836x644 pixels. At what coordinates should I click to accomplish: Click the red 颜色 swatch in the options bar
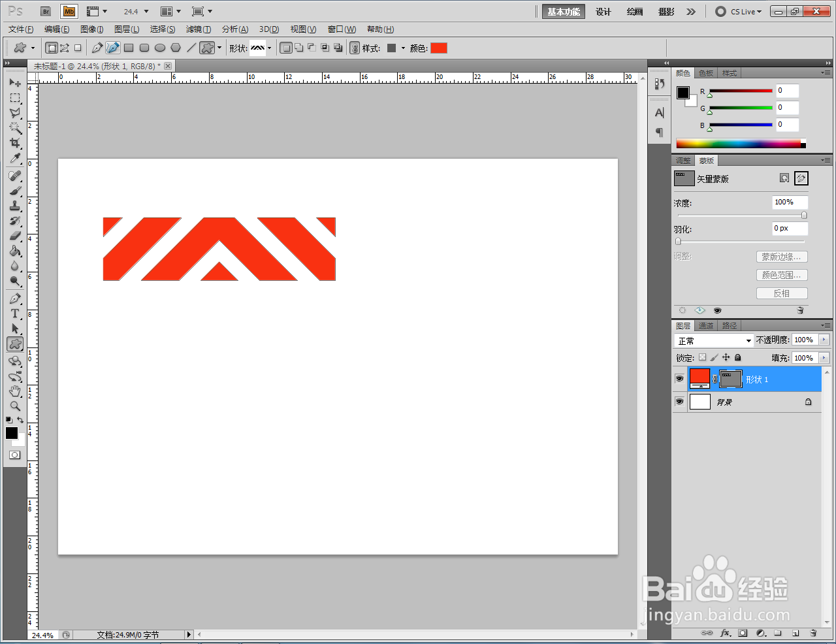(x=439, y=48)
